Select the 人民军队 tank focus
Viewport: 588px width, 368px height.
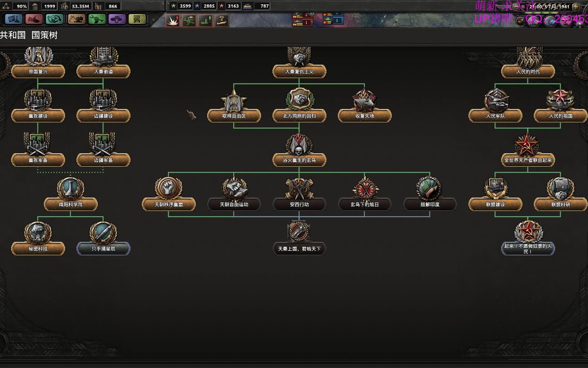click(495, 116)
